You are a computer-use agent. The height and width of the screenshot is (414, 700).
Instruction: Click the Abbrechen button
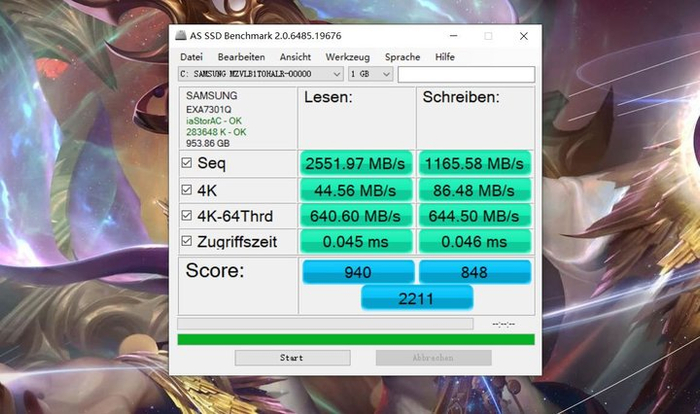click(x=433, y=358)
